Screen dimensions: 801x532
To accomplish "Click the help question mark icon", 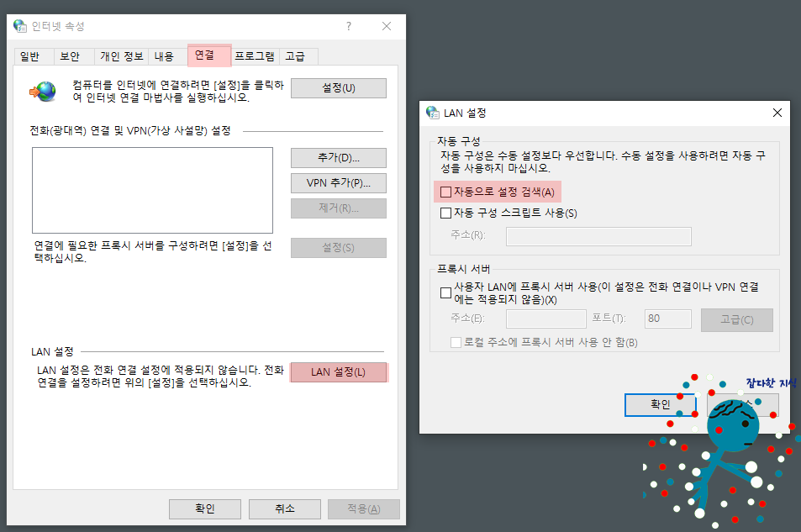I will [348, 26].
